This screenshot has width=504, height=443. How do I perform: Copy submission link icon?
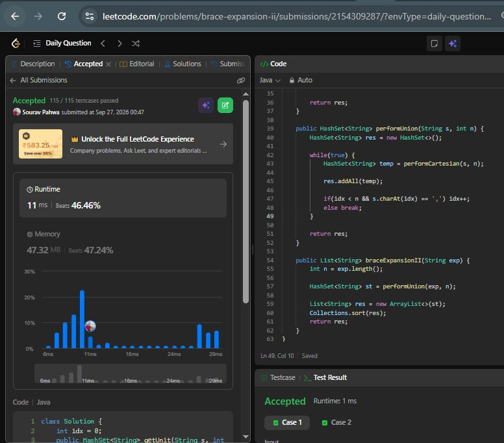pyautogui.click(x=241, y=81)
